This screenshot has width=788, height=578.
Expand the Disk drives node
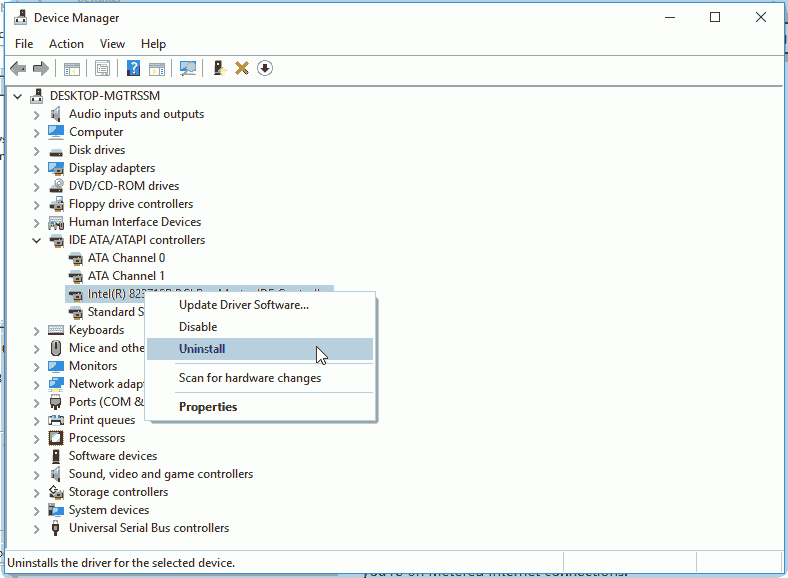click(x=36, y=151)
